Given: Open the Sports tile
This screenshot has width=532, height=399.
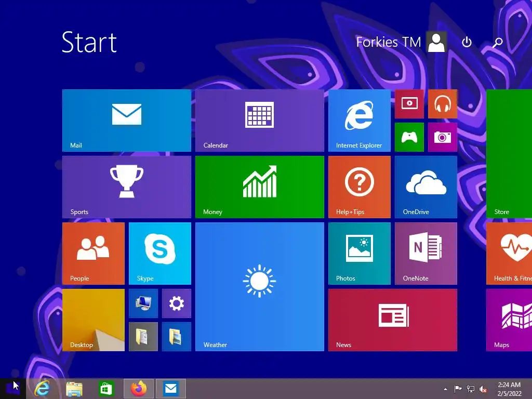Looking at the screenshot, I should coord(127,187).
